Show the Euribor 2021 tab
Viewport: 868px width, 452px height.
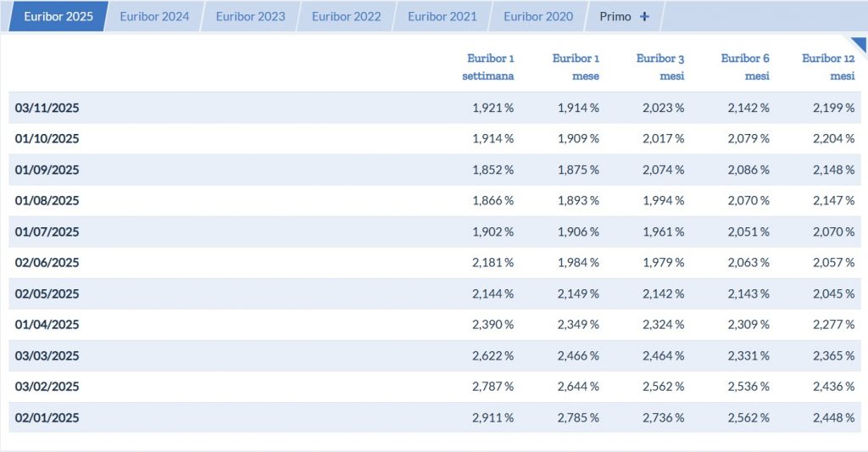[442, 16]
